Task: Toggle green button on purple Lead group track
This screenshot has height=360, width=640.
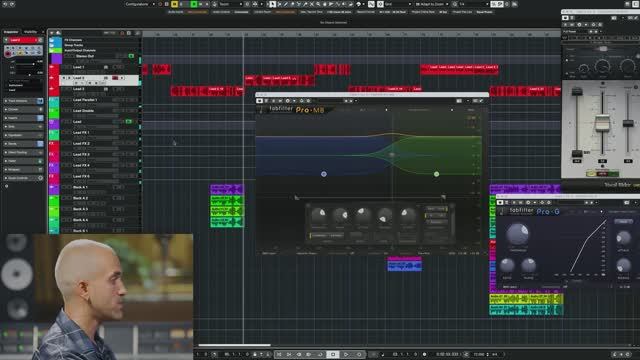Action: tap(129, 122)
